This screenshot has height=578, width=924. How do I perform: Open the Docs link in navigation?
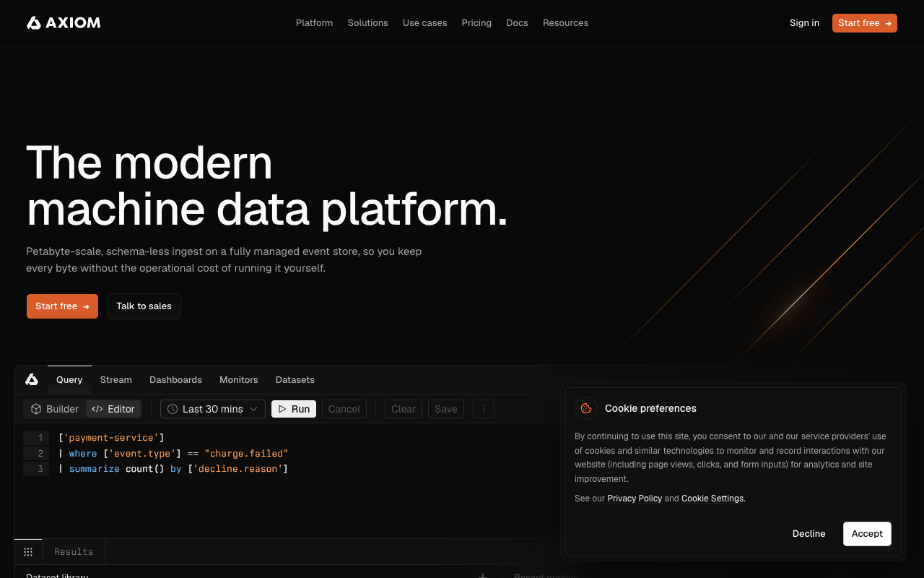click(x=517, y=23)
